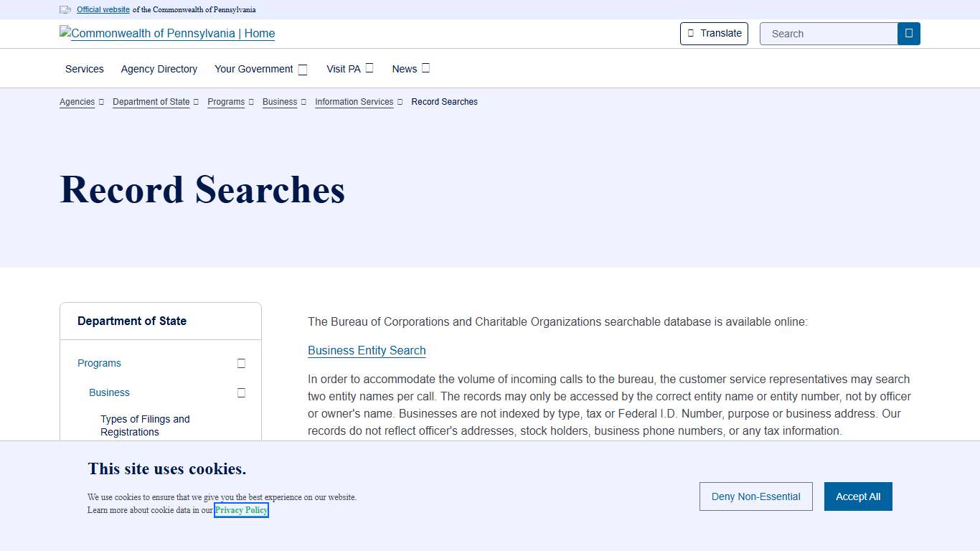The image size is (980, 551).
Task: Expand Business in the sidebar
Action: (241, 392)
